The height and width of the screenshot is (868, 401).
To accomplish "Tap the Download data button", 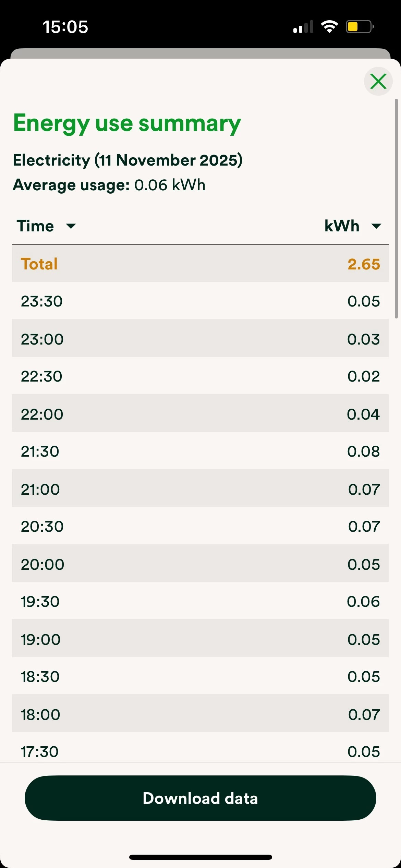I will (x=200, y=798).
